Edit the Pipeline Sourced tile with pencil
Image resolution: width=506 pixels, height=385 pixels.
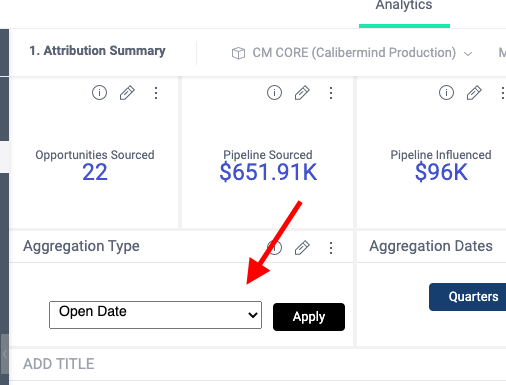302,93
